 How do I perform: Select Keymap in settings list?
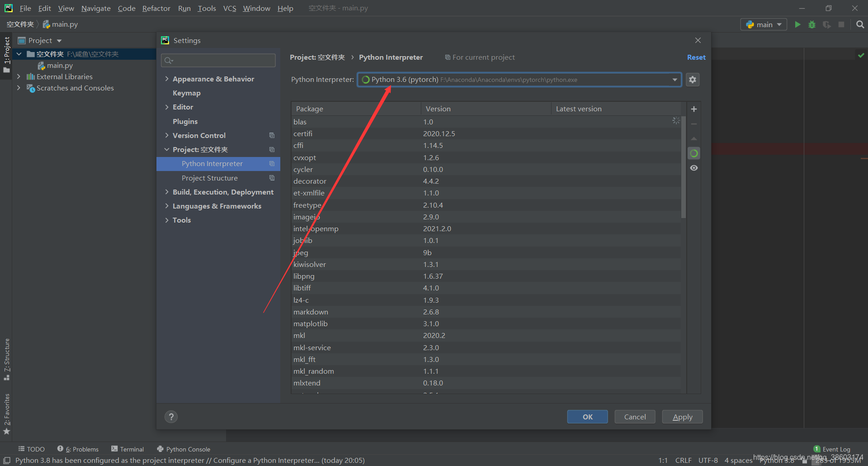[186, 93]
